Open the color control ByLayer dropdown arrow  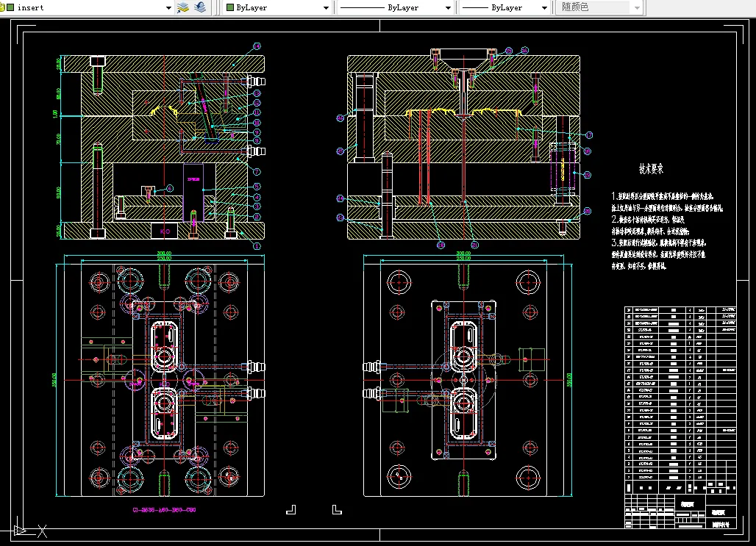326,7
